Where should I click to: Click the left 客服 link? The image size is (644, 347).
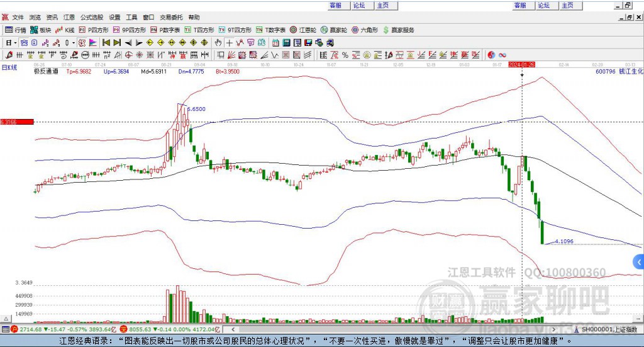coord(336,5)
